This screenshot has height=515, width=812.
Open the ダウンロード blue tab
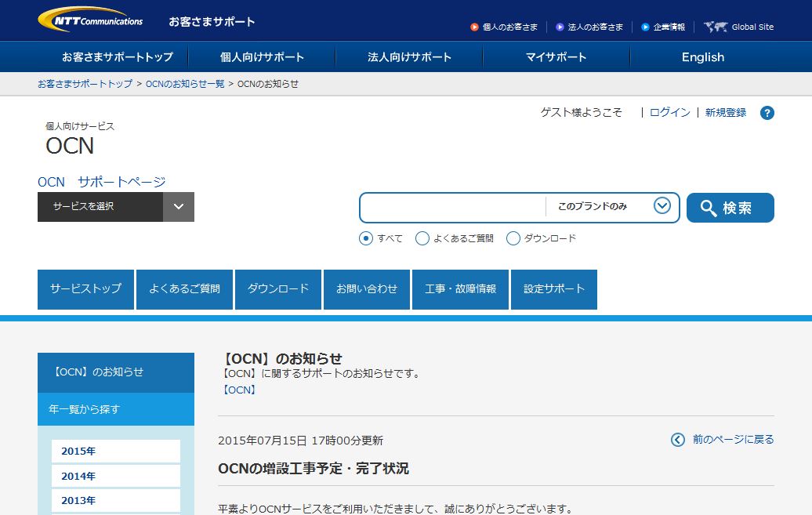tap(278, 289)
